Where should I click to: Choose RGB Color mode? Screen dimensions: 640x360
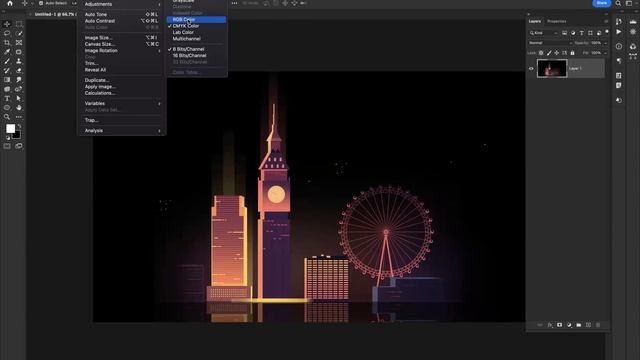pyautogui.click(x=196, y=20)
